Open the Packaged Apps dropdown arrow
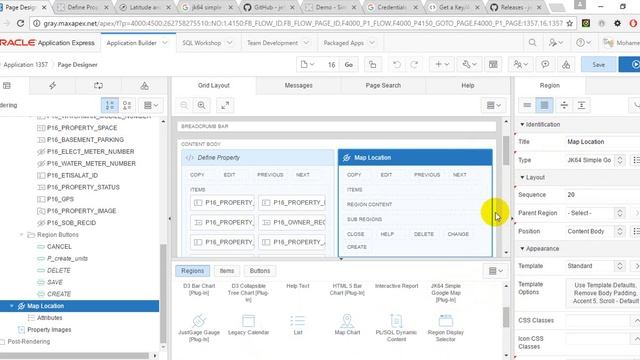This screenshot has height=360, width=640. point(372,42)
